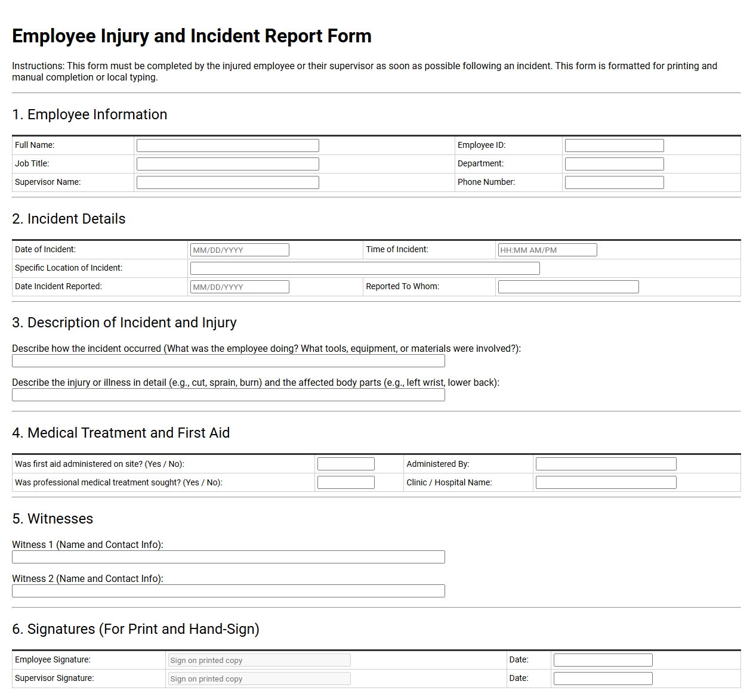Click the 'Department:' label
This screenshot has width=753, height=700.
coord(480,163)
